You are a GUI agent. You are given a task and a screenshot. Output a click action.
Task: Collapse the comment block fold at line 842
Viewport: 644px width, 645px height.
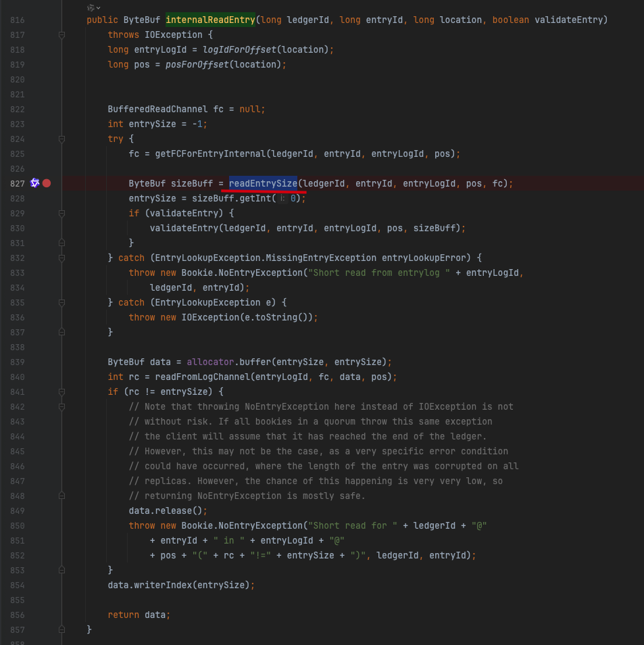61,407
